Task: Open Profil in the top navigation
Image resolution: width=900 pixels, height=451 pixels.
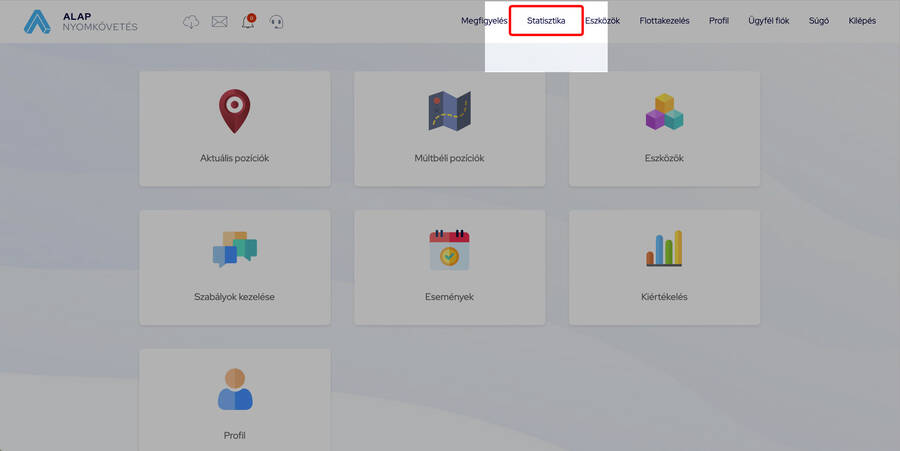Action: click(x=718, y=21)
